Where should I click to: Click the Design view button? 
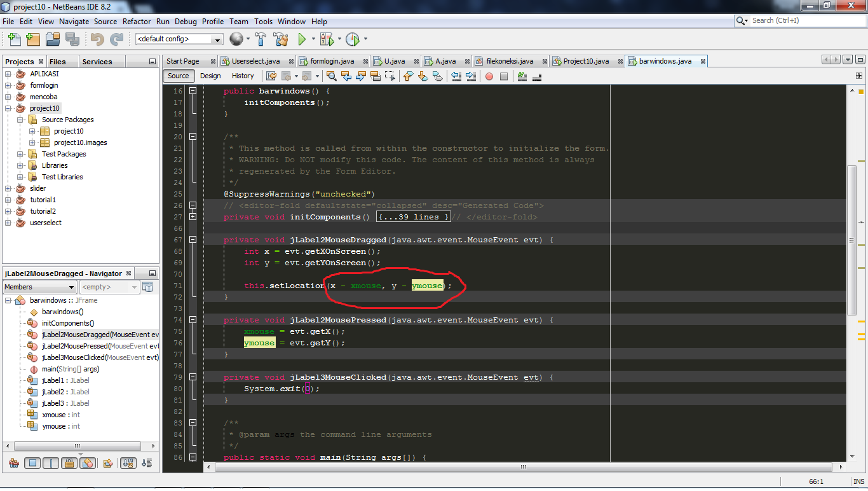pyautogui.click(x=210, y=76)
